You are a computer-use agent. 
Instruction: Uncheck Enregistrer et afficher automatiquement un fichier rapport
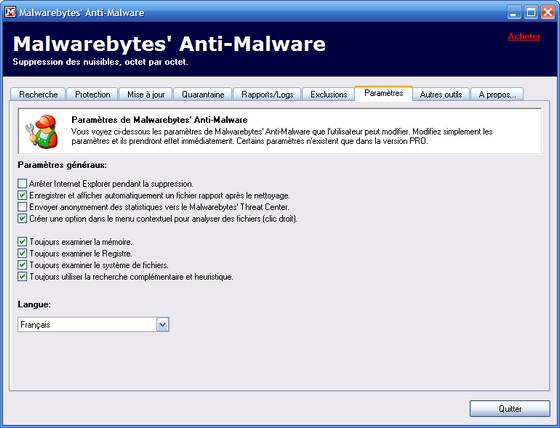pos(22,195)
